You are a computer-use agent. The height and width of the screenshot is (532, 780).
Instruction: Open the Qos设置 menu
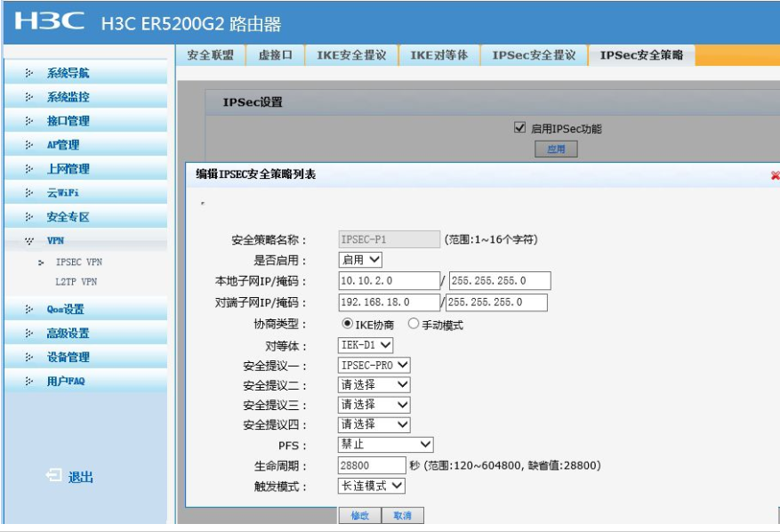tap(85, 309)
